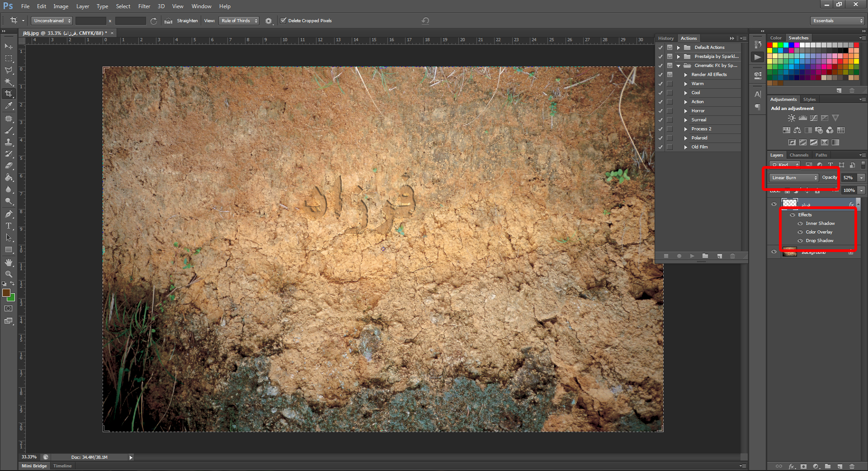868x471 pixels.
Task: Open the Kind layer filter dropdown
Action: (785, 165)
